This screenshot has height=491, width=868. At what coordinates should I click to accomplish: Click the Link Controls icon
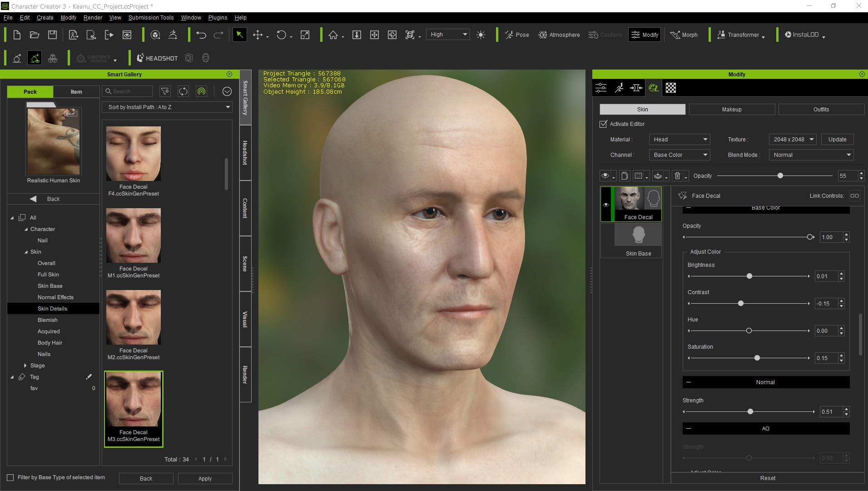(854, 196)
